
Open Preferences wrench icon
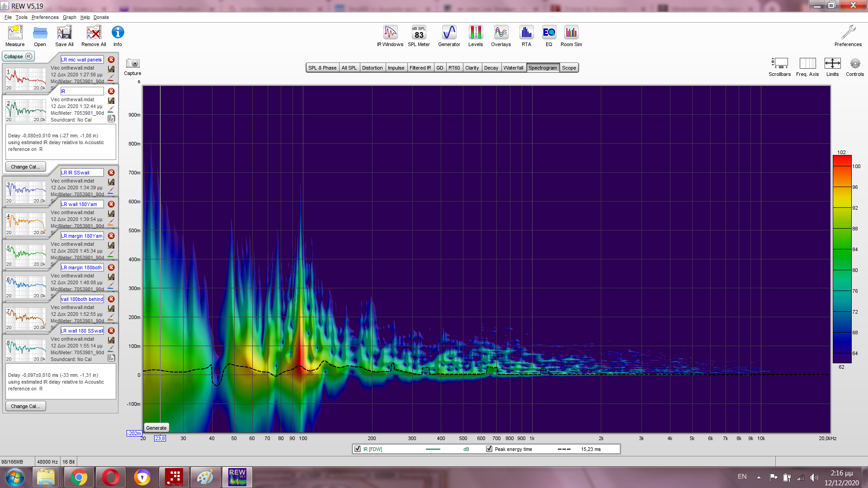point(848,36)
